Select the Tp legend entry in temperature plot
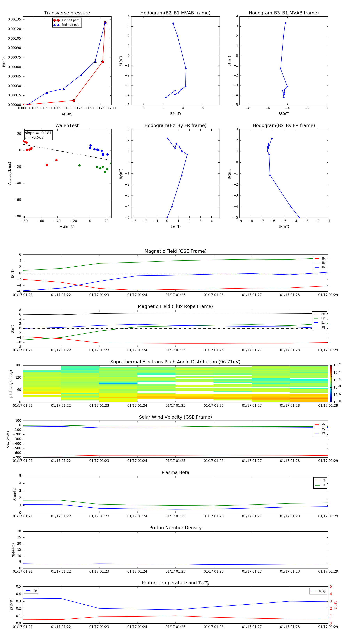This screenshot has width=351, height=644. pyautogui.click(x=31, y=591)
